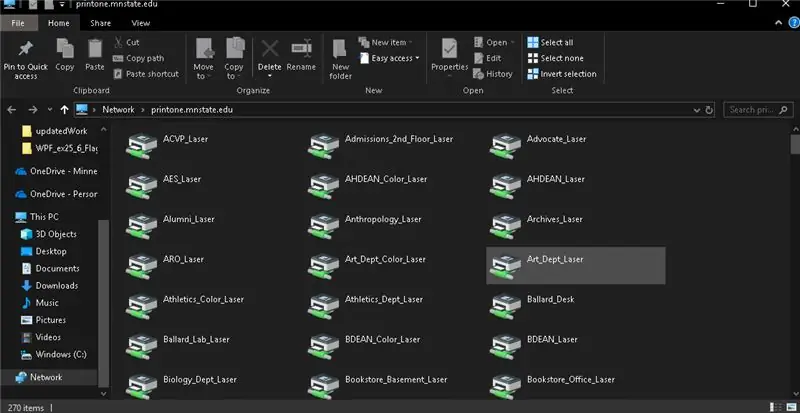Select updatedWork folder in navigation pane
This screenshot has height=413, width=800.
pos(55,131)
